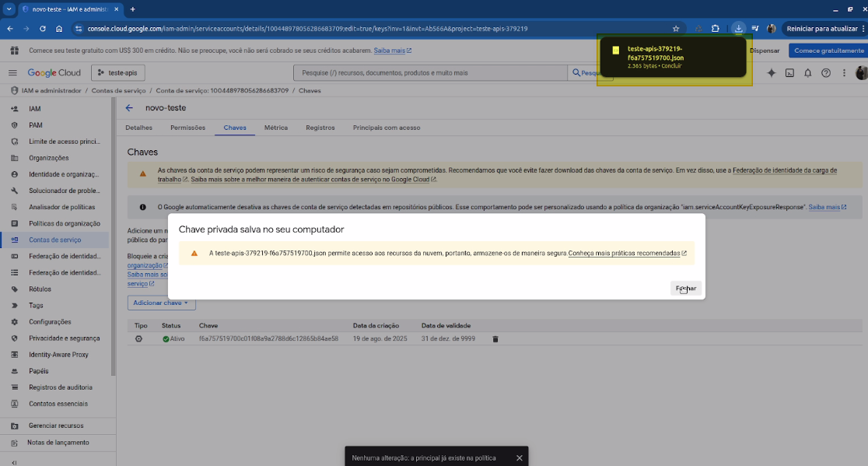Open PAM in the sidebar
The width and height of the screenshot is (868, 466).
tap(36, 125)
